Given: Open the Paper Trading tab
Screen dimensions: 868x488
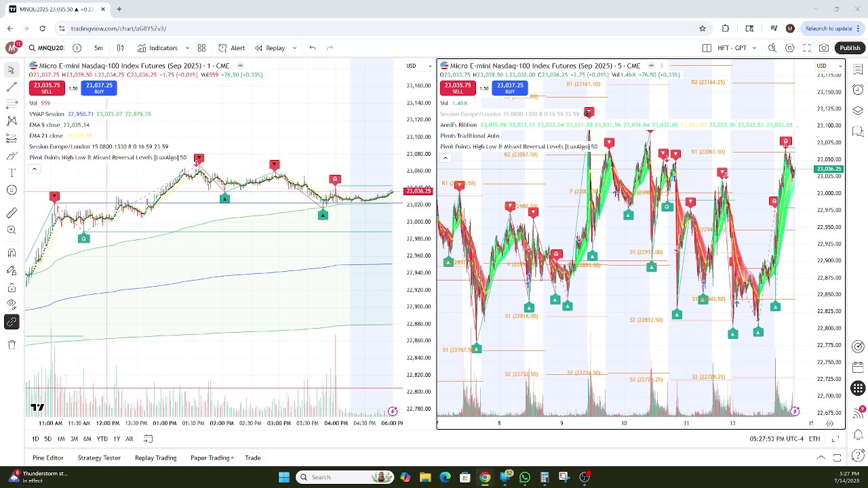Looking at the screenshot, I should click(x=212, y=458).
